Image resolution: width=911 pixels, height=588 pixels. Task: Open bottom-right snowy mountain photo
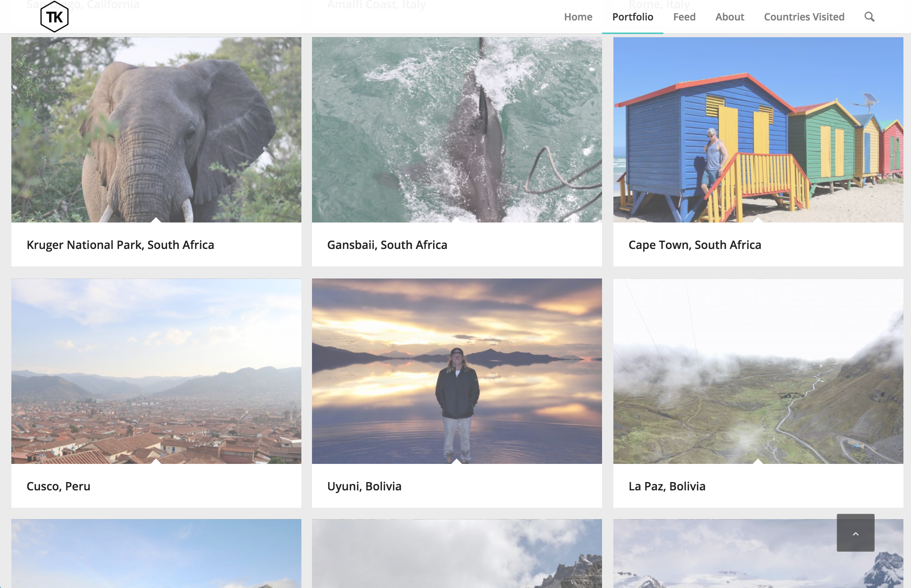pyautogui.click(x=758, y=554)
